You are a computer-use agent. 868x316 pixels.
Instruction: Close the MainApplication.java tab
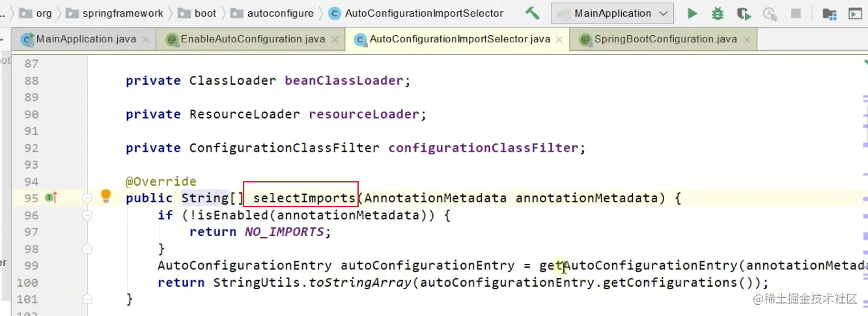[x=145, y=40]
